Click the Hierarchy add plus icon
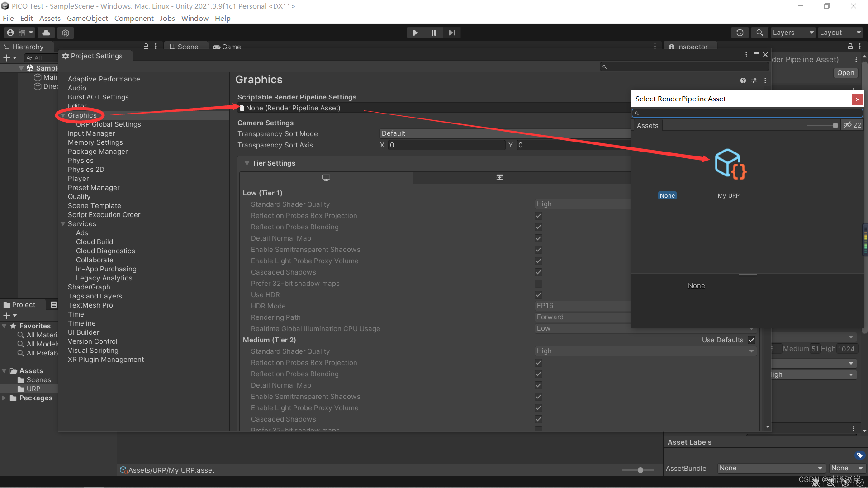The image size is (868, 488). point(7,58)
